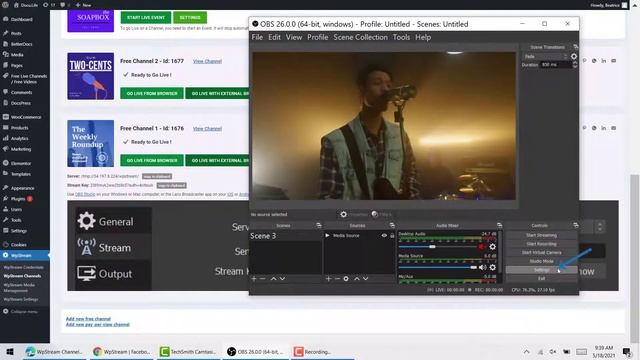This screenshot has height=360, width=640.
Task: Click Start Virtual Camera button
Action: click(541, 253)
